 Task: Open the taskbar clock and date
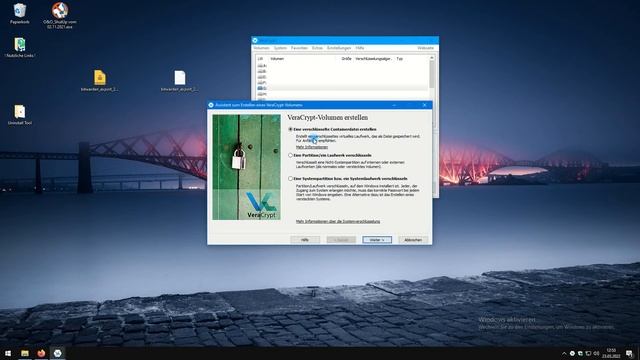tap(611, 353)
